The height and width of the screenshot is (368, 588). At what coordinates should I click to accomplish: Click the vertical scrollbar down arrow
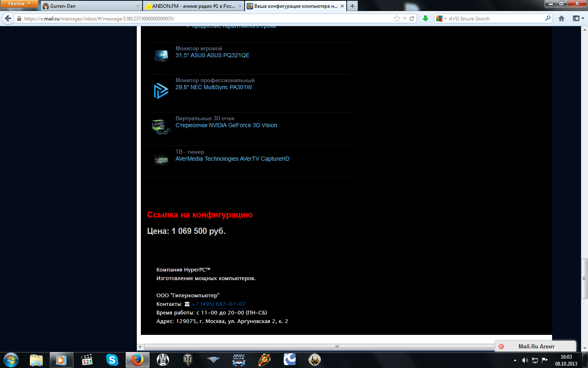point(584,348)
